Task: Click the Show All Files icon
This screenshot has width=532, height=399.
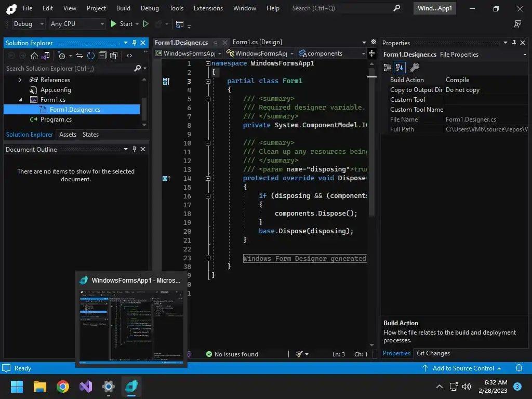Action: (114, 56)
